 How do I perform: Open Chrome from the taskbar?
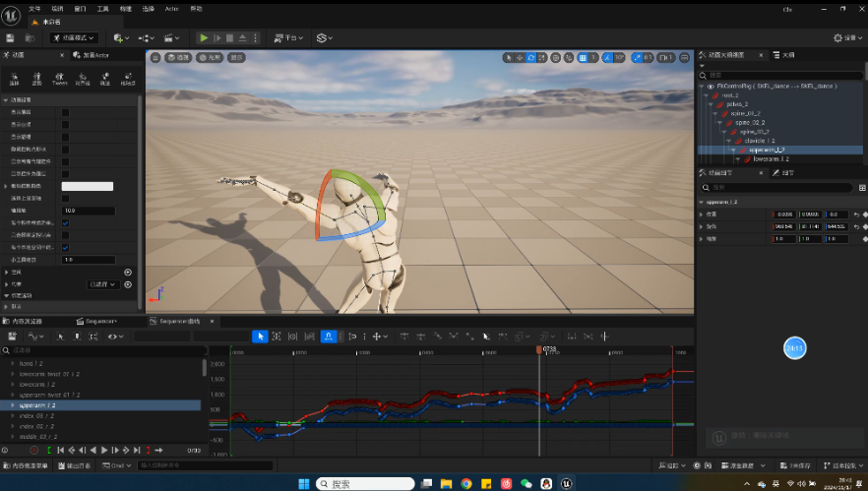point(466,484)
